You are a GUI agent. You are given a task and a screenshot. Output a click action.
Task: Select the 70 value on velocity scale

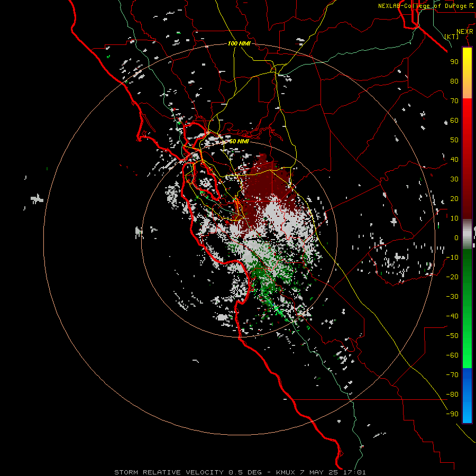click(x=454, y=101)
